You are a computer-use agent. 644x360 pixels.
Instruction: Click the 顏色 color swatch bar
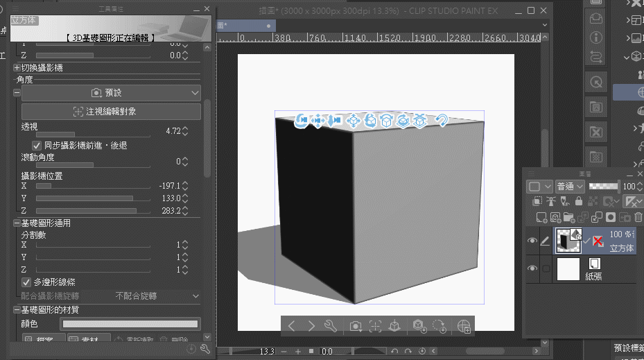pyautogui.click(x=130, y=324)
